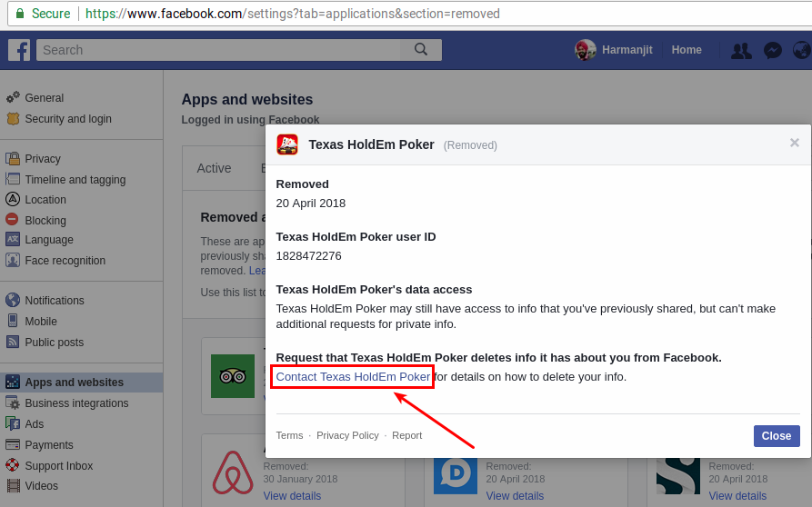Switch to the Active tab
The height and width of the screenshot is (507, 812).
[x=214, y=168]
